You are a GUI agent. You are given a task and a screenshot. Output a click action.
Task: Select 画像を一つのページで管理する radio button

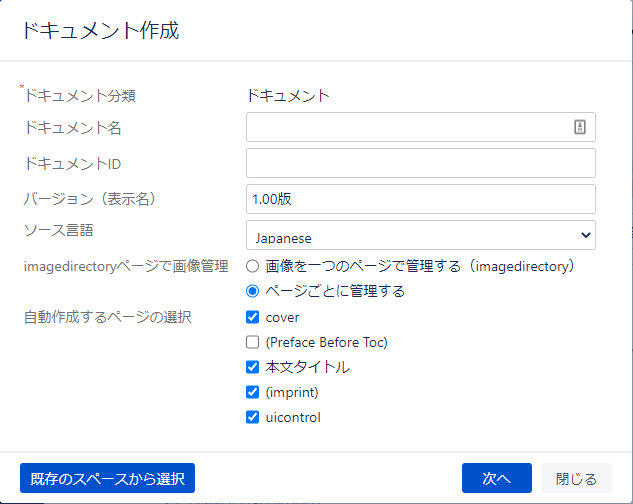pyautogui.click(x=252, y=266)
